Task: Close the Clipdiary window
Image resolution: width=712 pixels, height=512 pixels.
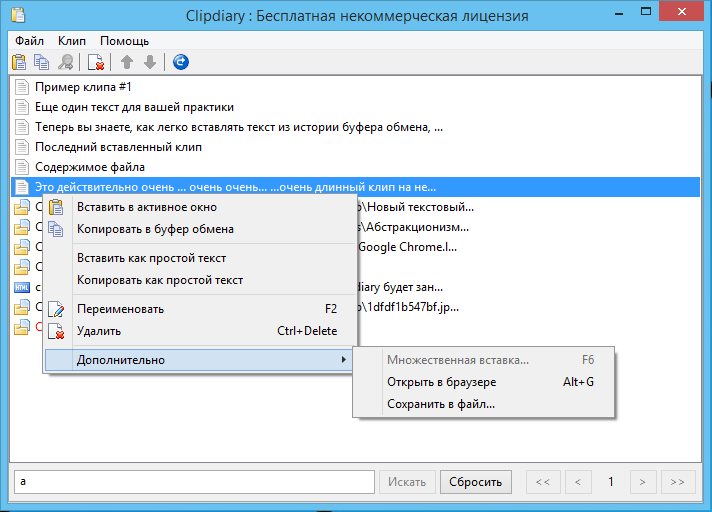Action: pyautogui.click(x=682, y=12)
